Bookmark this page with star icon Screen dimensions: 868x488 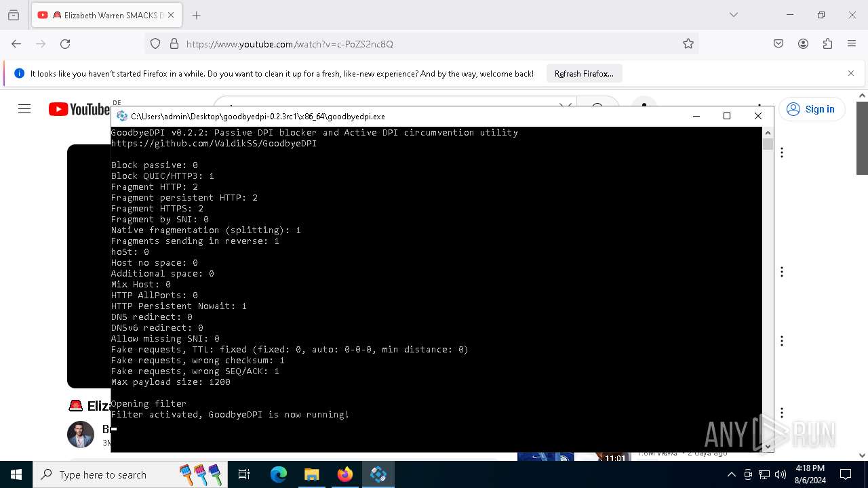(x=688, y=43)
